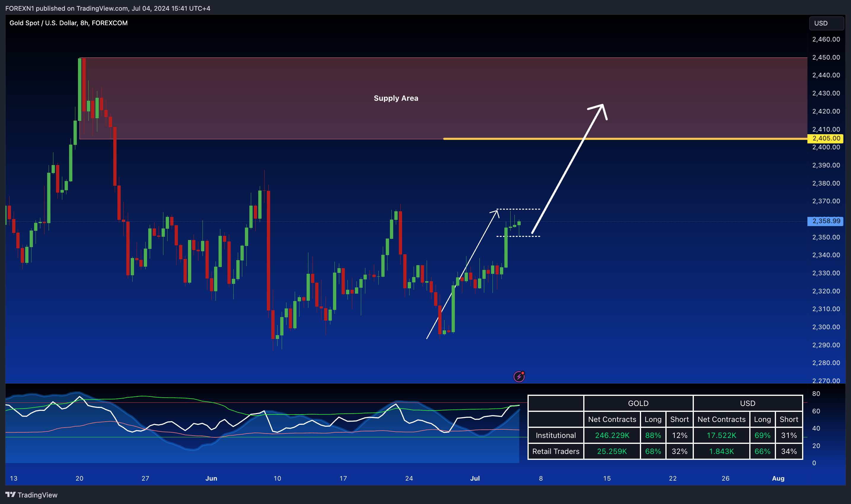This screenshot has height=504, width=851.
Task: Click the 2,390.00 price axis label
Action: click(x=826, y=165)
